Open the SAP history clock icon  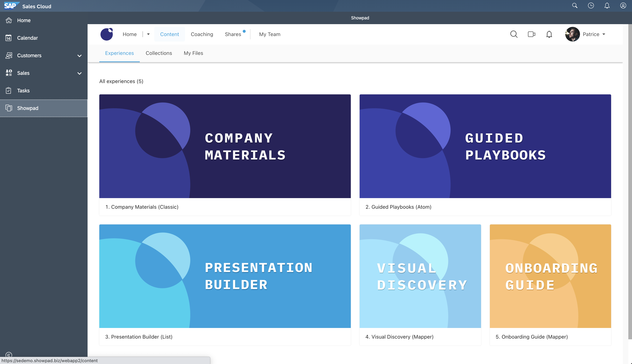click(591, 5)
